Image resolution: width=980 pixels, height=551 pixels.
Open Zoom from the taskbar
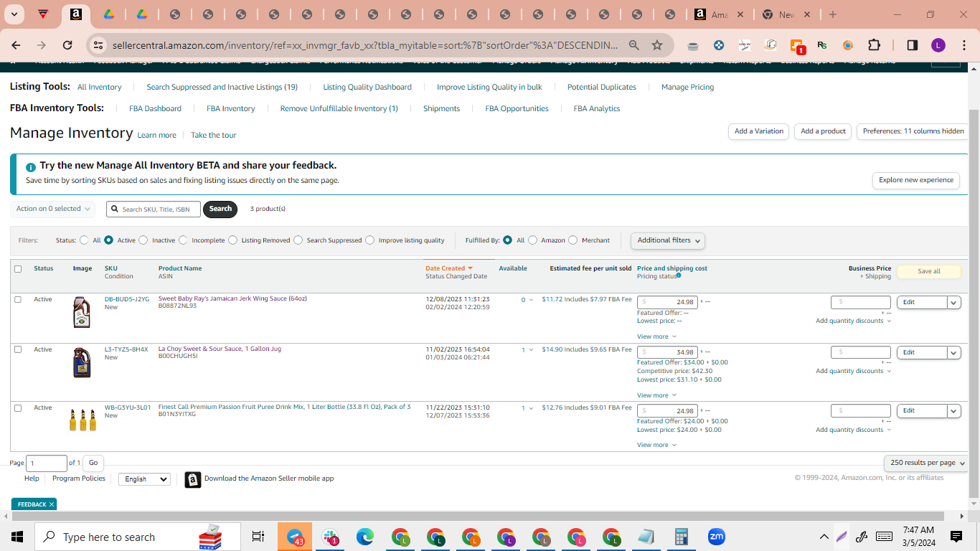click(x=716, y=537)
